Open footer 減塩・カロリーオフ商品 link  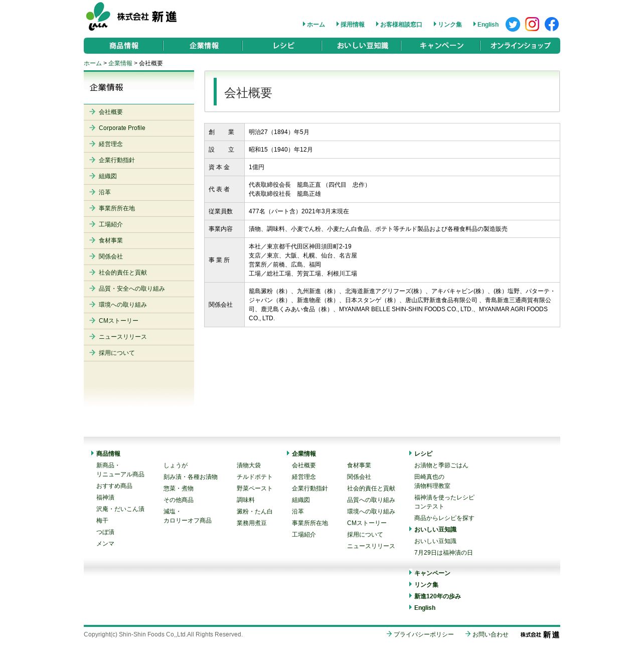click(x=188, y=516)
